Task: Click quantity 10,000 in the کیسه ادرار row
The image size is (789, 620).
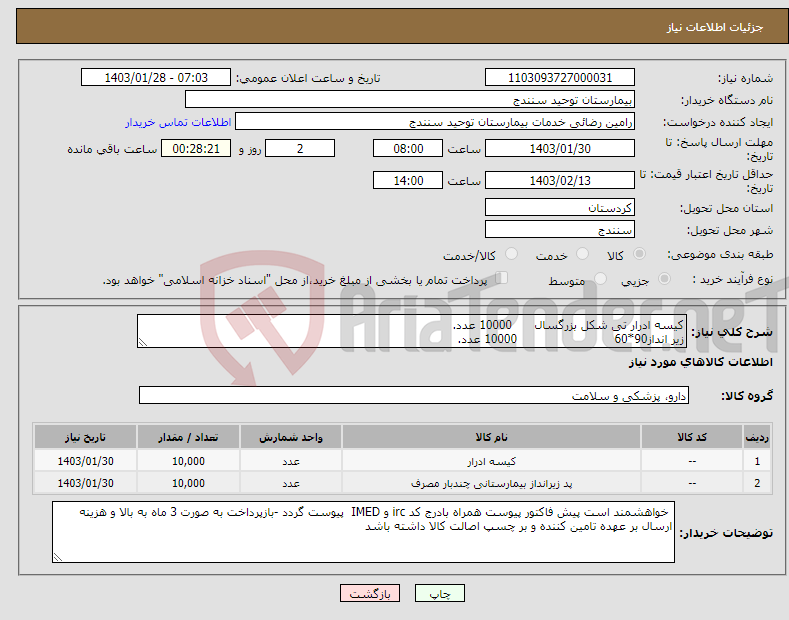Action: tap(188, 461)
